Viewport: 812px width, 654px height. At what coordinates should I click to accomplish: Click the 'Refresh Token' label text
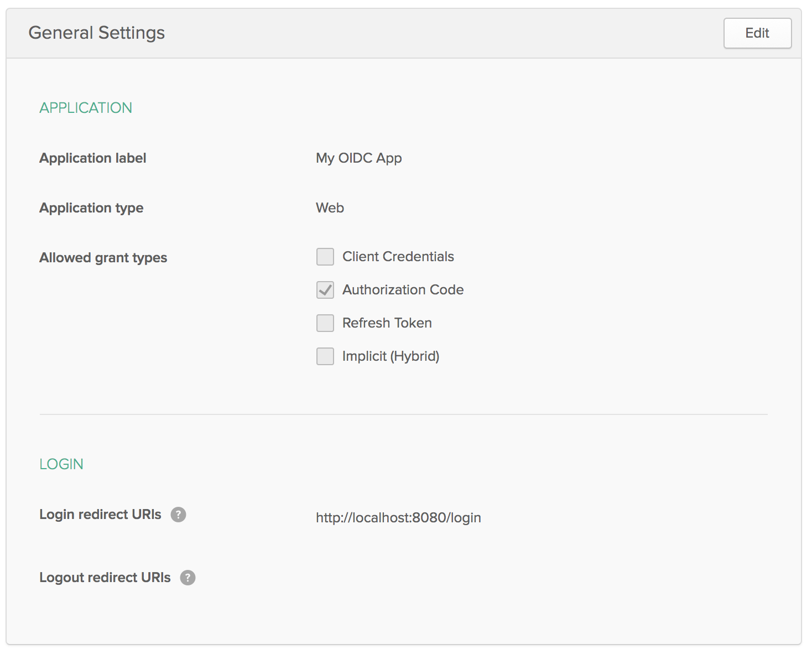pos(387,323)
